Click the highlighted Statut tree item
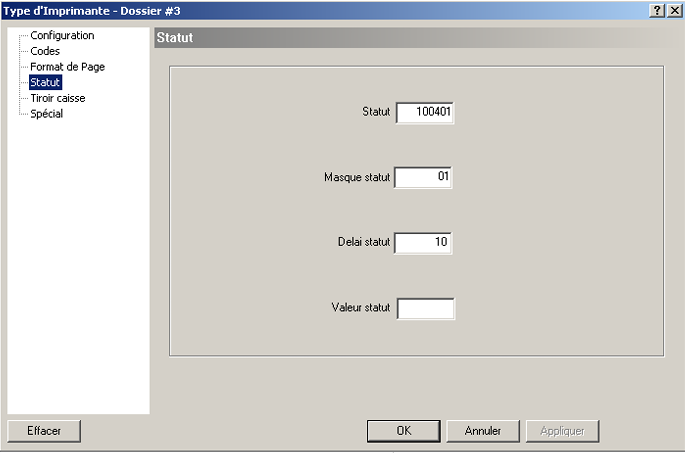 pyautogui.click(x=45, y=82)
